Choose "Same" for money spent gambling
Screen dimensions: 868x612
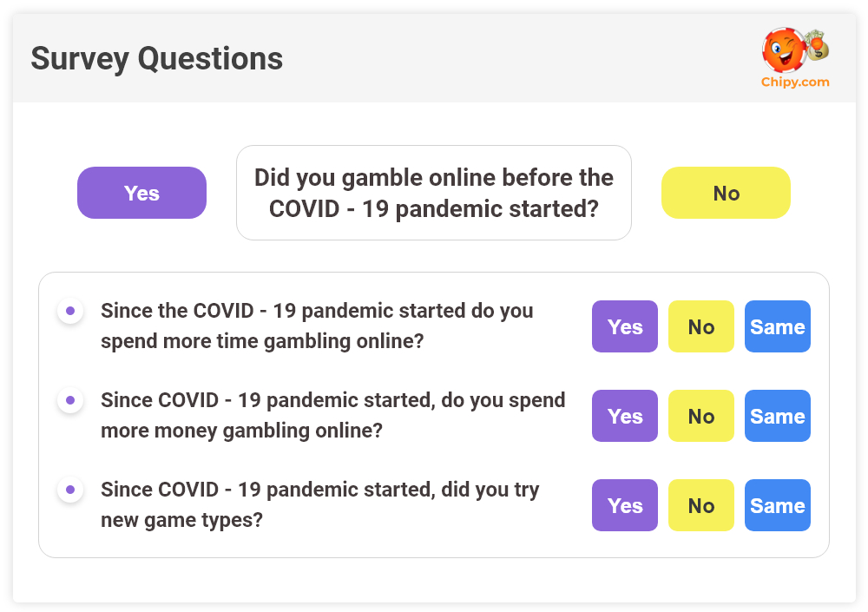[x=777, y=416]
